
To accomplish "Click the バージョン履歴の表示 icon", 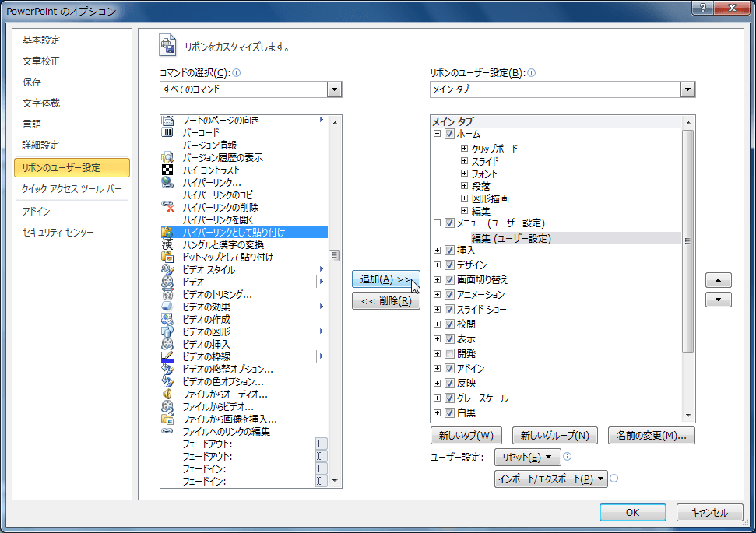I will 167,158.
